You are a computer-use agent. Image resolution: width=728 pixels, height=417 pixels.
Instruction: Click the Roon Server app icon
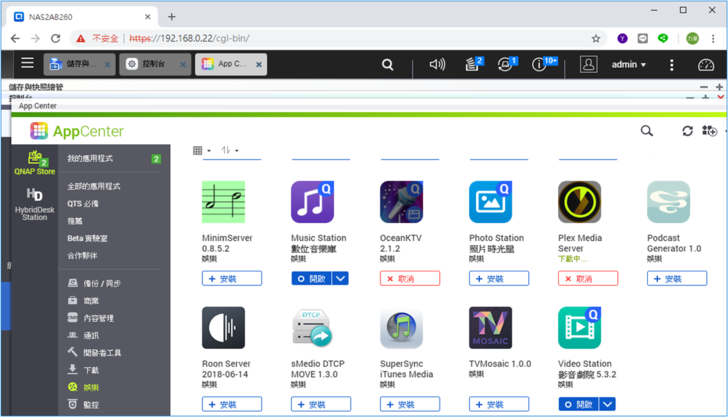[x=223, y=327]
